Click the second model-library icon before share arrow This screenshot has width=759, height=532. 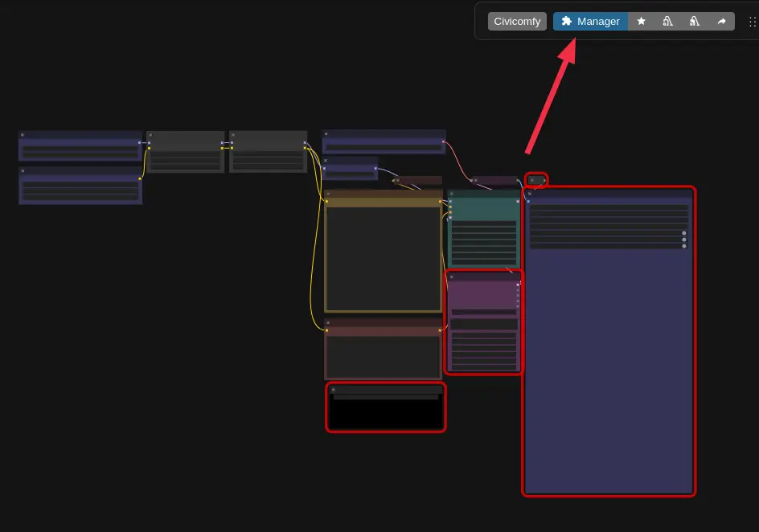click(x=695, y=22)
